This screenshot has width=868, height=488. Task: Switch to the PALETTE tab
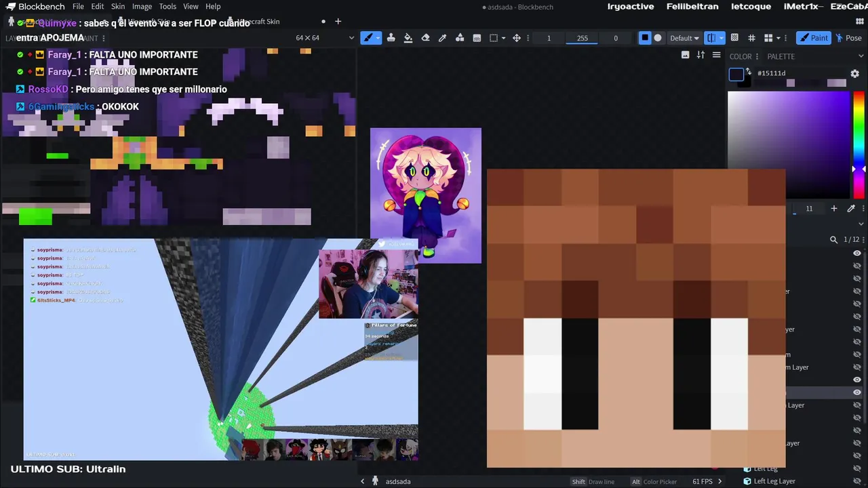click(781, 56)
